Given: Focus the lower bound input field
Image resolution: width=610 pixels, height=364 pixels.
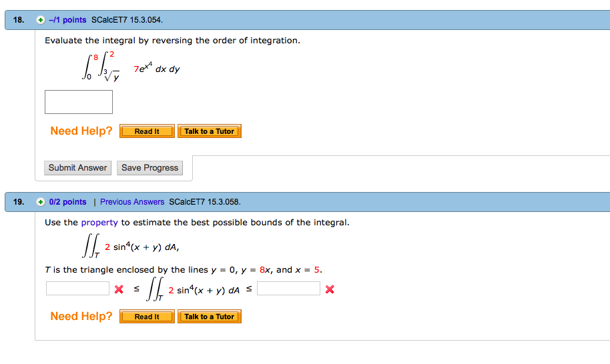Looking at the screenshot, I should click(x=77, y=289).
